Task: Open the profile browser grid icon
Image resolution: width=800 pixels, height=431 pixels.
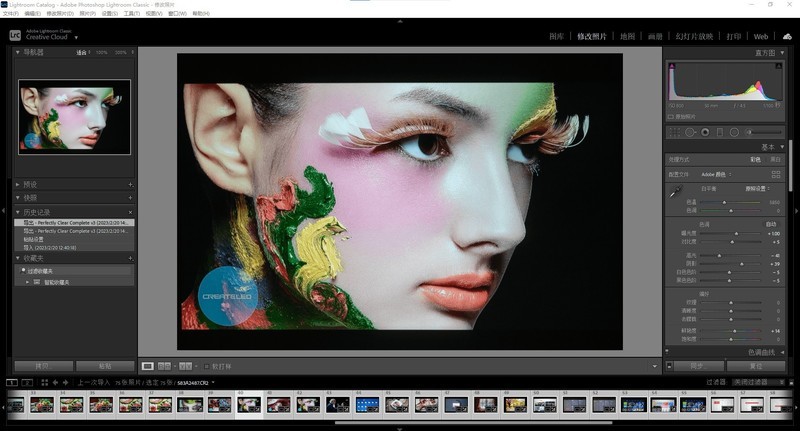Action: pyautogui.click(x=775, y=174)
